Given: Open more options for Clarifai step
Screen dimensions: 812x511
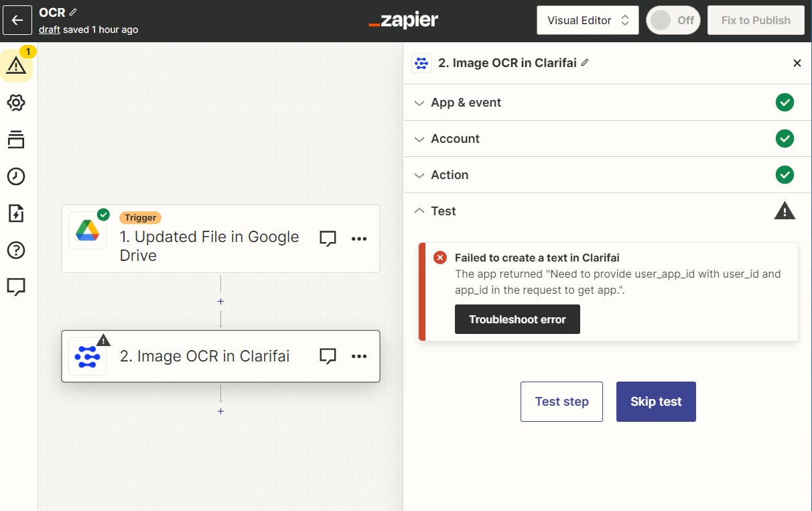Looking at the screenshot, I should (x=359, y=356).
